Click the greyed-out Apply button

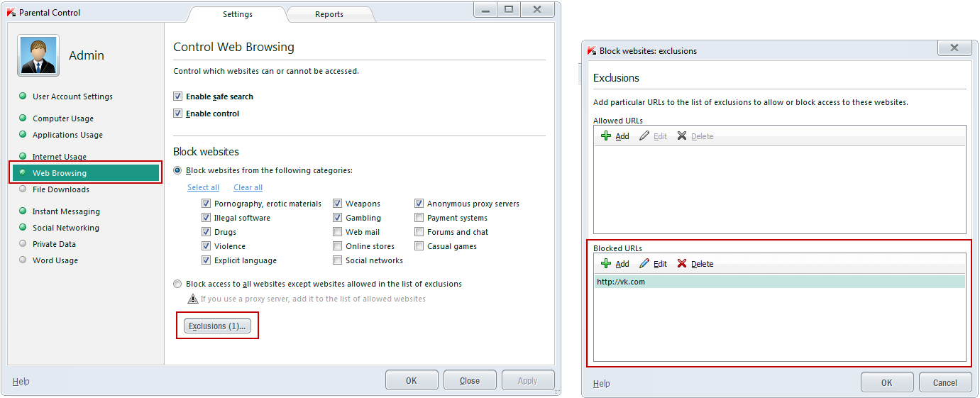click(528, 380)
